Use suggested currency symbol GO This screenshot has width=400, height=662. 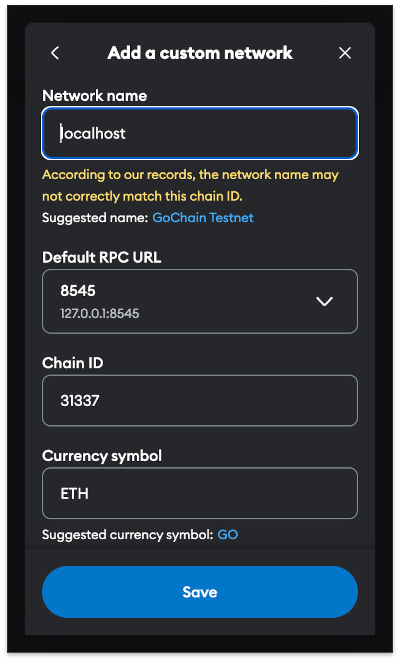click(228, 535)
